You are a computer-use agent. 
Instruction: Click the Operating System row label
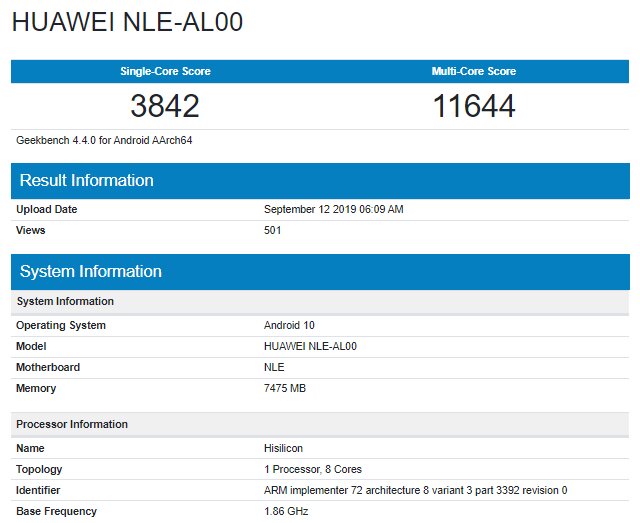[x=61, y=326]
